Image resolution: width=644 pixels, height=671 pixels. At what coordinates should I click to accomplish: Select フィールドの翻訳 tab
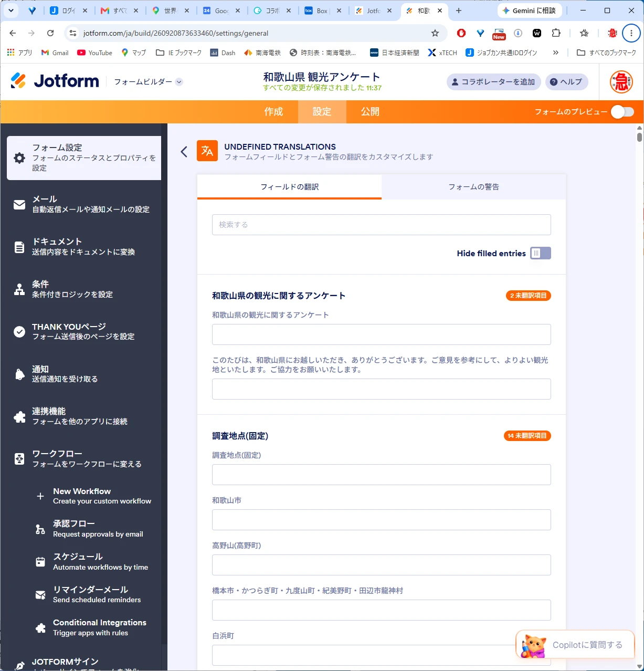(290, 187)
